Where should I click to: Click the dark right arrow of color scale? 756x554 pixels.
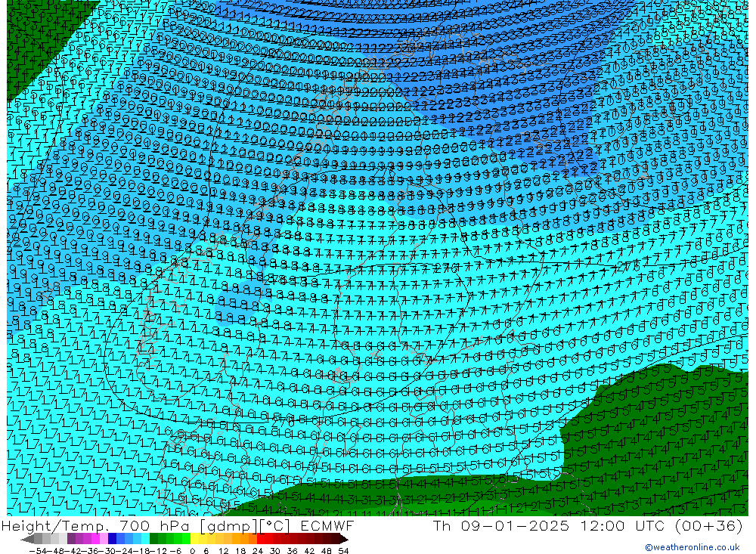pyautogui.click(x=344, y=539)
